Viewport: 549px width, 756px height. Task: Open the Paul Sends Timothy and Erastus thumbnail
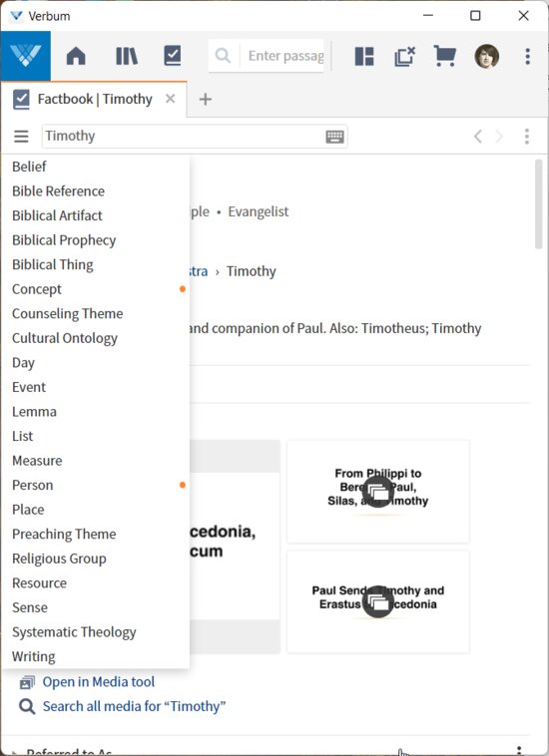click(377, 601)
